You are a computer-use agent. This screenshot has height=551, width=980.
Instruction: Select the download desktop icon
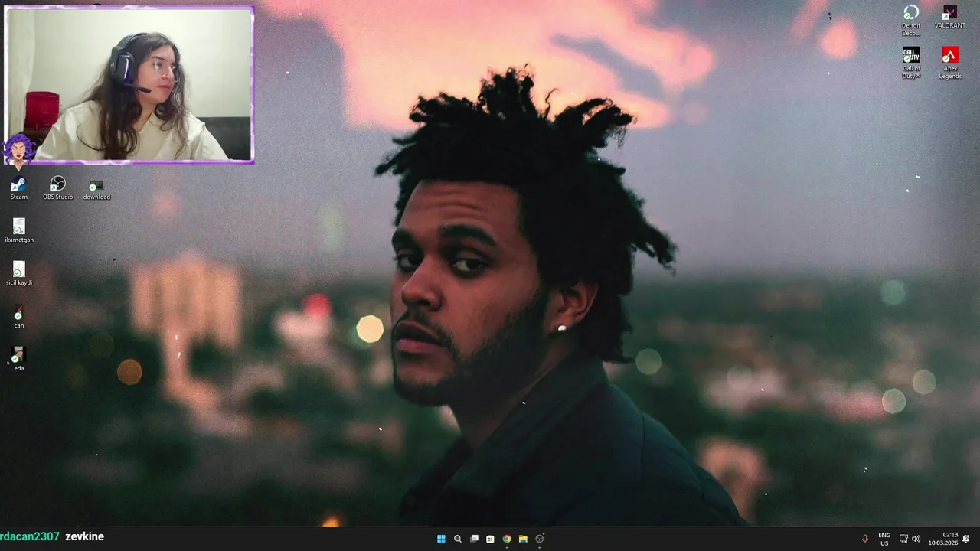(x=96, y=190)
